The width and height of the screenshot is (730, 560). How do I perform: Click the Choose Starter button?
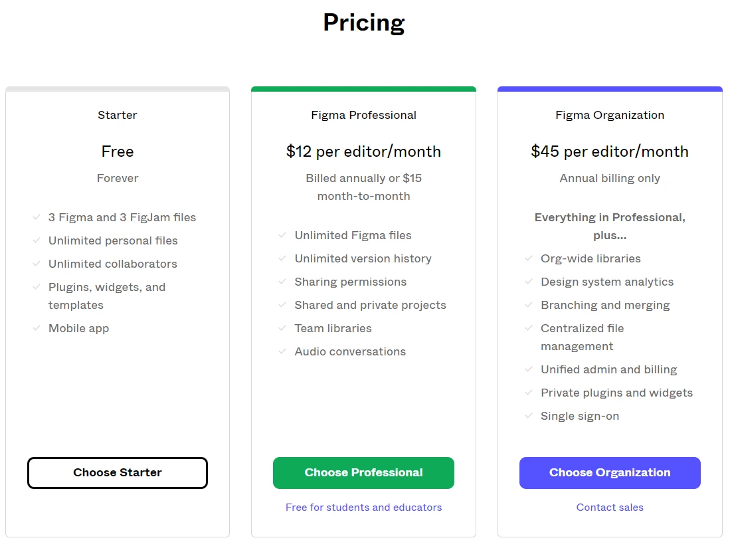[118, 473]
